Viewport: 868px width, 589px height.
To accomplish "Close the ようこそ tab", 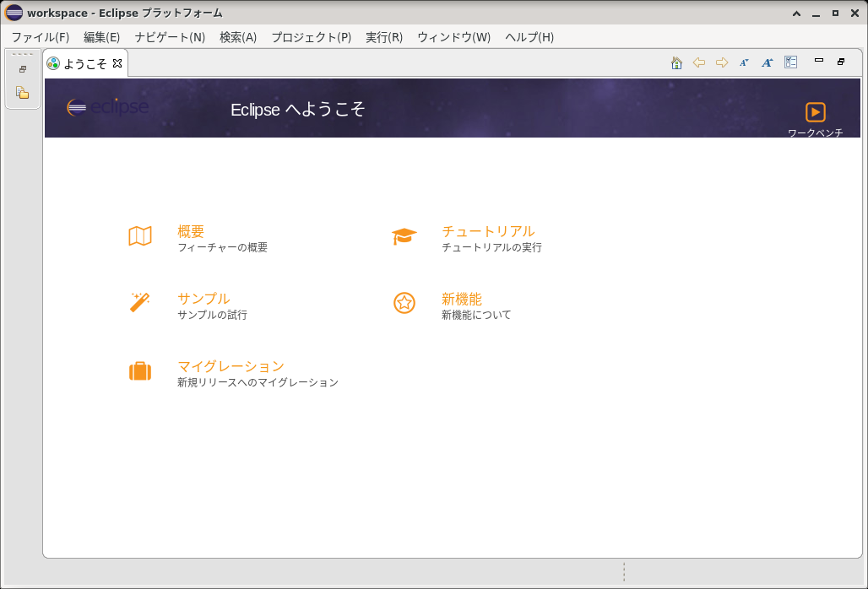I will 117,63.
